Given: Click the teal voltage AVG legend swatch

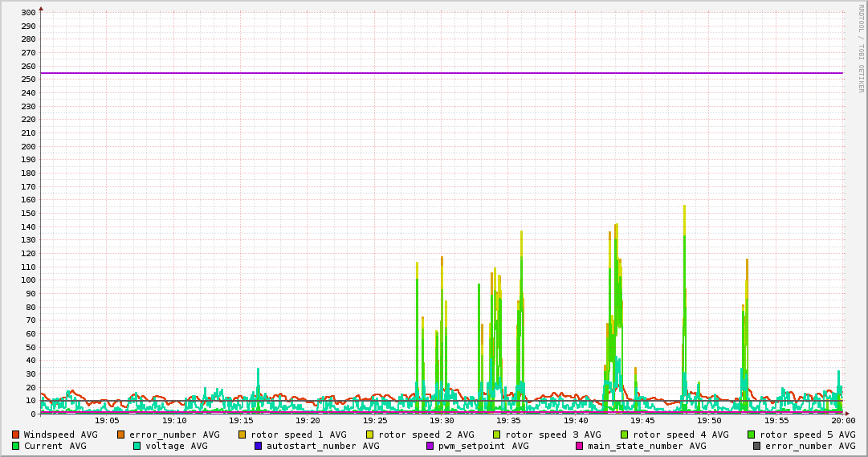Looking at the screenshot, I should point(137,446).
